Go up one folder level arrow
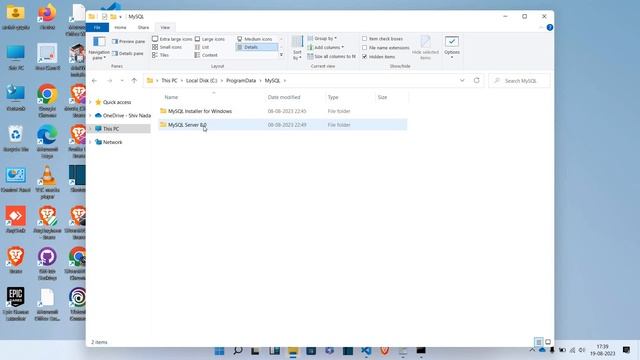This screenshot has height=360, width=640. pos(134,81)
